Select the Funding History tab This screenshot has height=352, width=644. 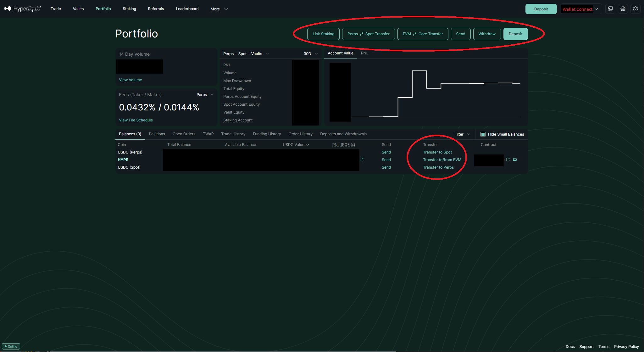[x=267, y=134]
